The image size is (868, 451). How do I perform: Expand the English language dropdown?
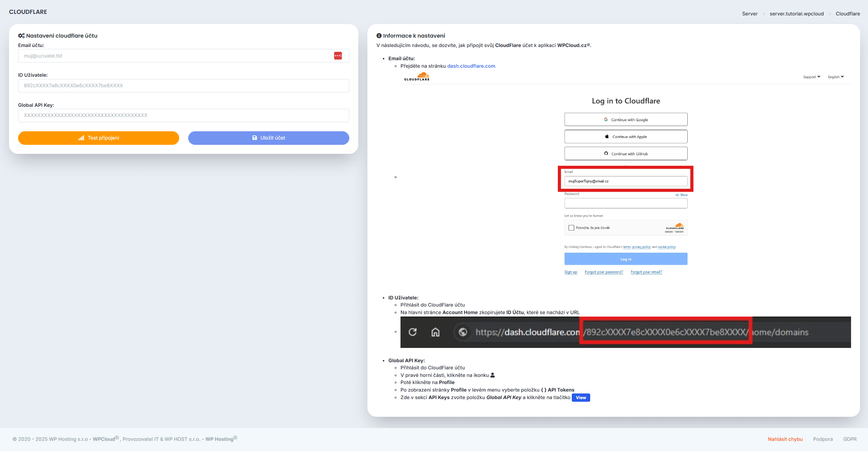coord(836,77)
